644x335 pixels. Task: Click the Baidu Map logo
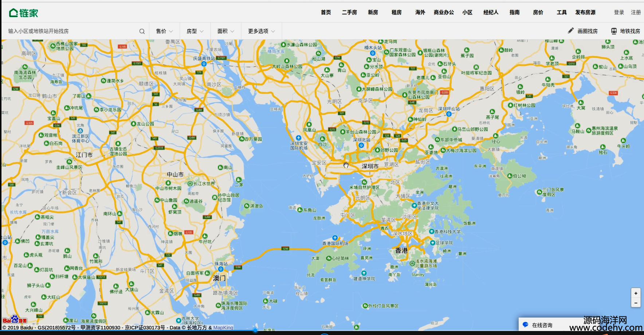(x=15, y=320)
